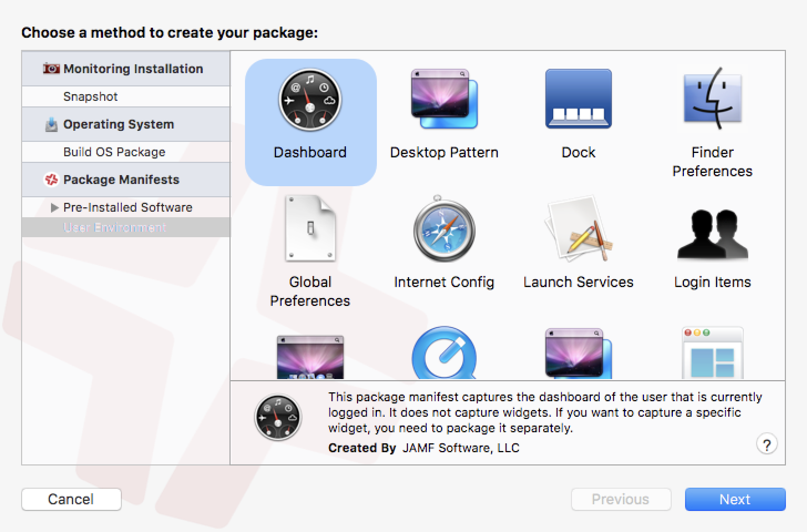The image size is (807, 532).
Task: Click the Next button
Action: pos(735,499)
